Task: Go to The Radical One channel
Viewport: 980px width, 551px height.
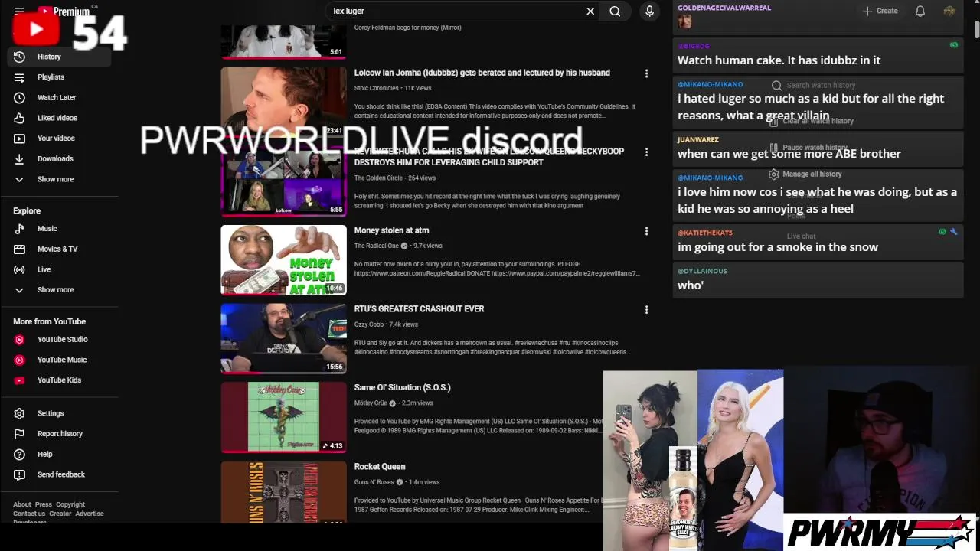Action: pos(377,246)
